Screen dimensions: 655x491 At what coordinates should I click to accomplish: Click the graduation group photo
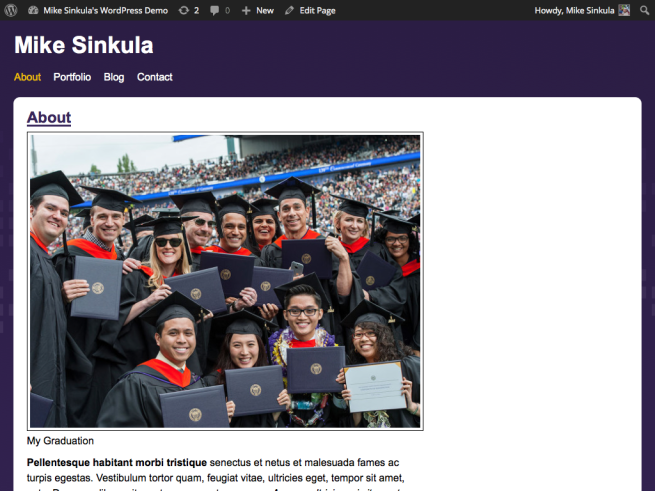tap(225, 281)
